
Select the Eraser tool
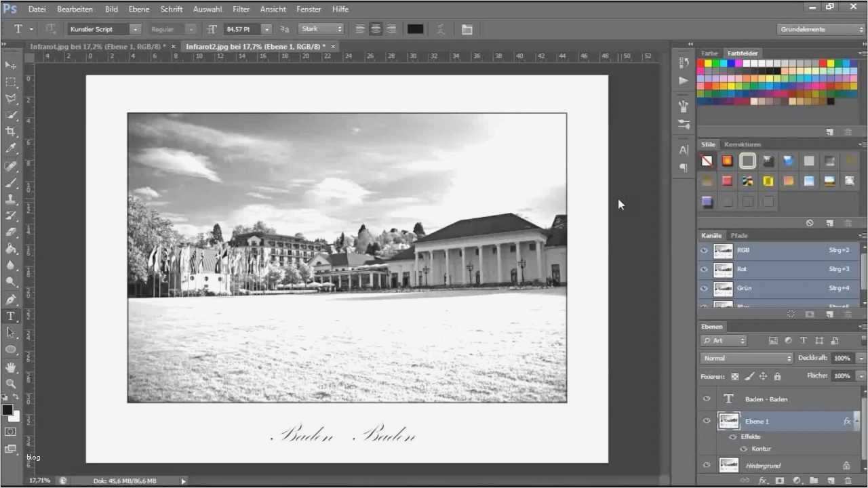[11, 232]
